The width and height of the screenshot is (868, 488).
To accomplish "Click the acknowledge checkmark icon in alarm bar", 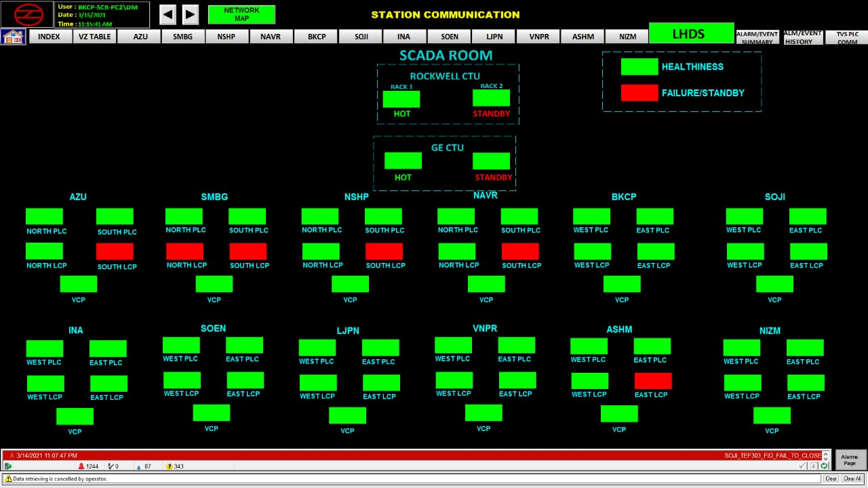I will (x=803, y=466).
